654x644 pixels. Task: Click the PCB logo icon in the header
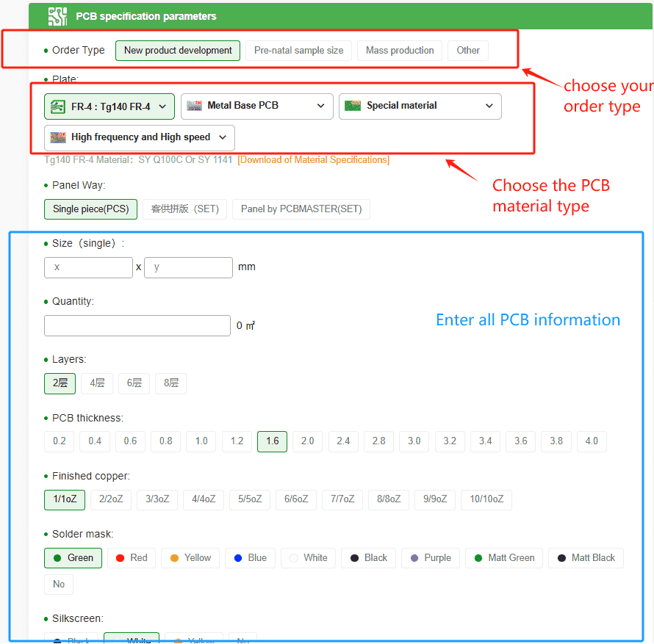tap(57, 15)
